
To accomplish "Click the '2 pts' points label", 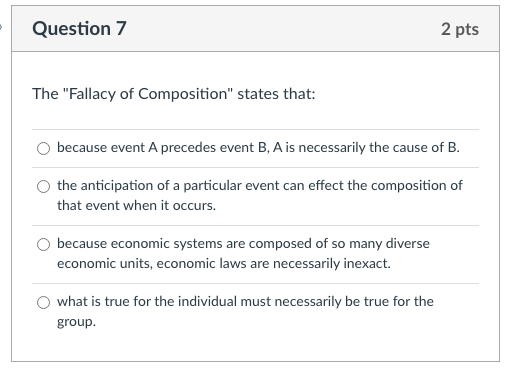I will tap(460, 29).
